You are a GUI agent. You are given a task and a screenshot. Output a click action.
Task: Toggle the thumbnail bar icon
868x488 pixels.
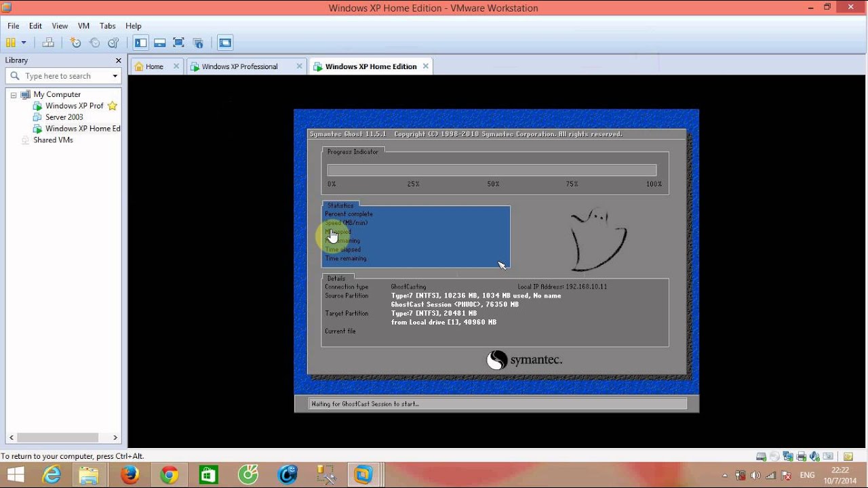pyautogui.click(x=159, y=43)
